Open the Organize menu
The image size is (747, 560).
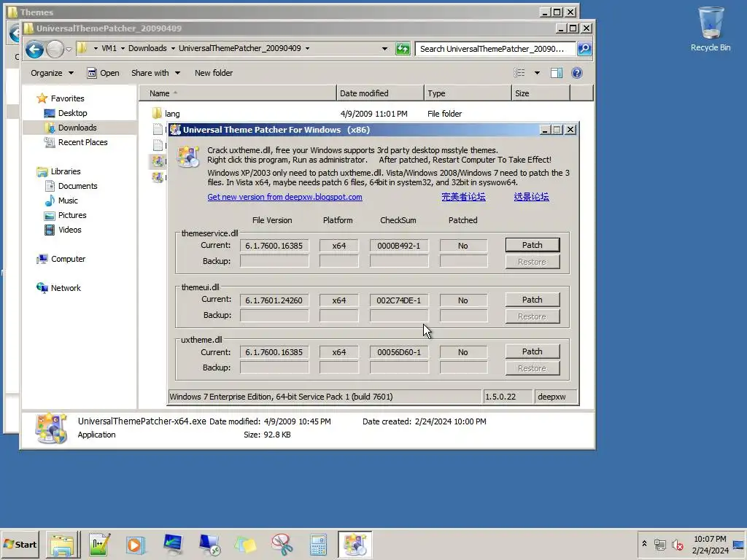click(52, 73)
